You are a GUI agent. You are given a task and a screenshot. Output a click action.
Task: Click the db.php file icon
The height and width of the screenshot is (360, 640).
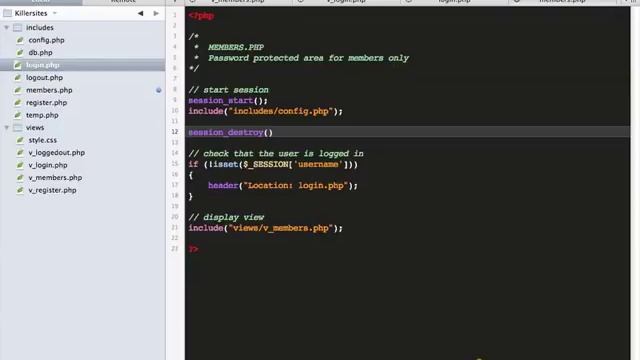pyautogui.click(x=20, y=53)
